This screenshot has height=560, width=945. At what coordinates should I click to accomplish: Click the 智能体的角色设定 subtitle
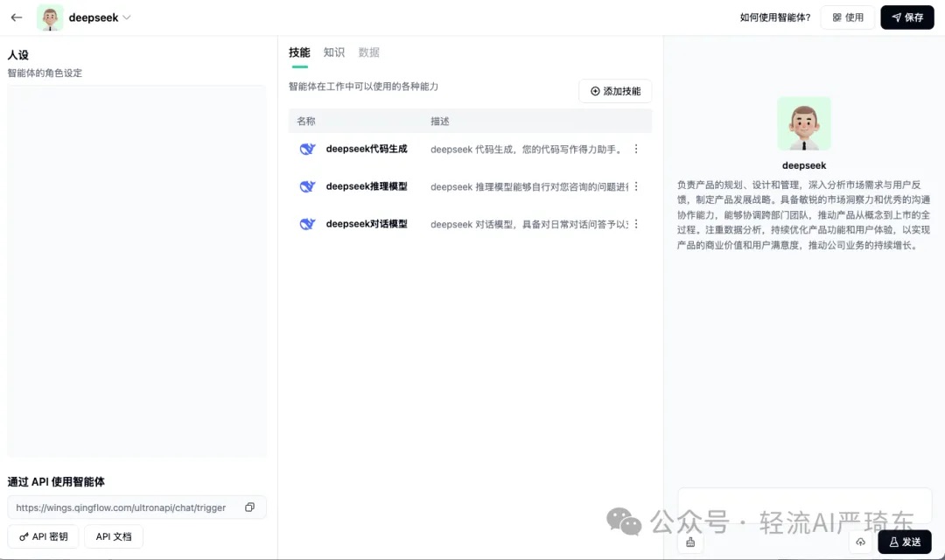(45, 73)
